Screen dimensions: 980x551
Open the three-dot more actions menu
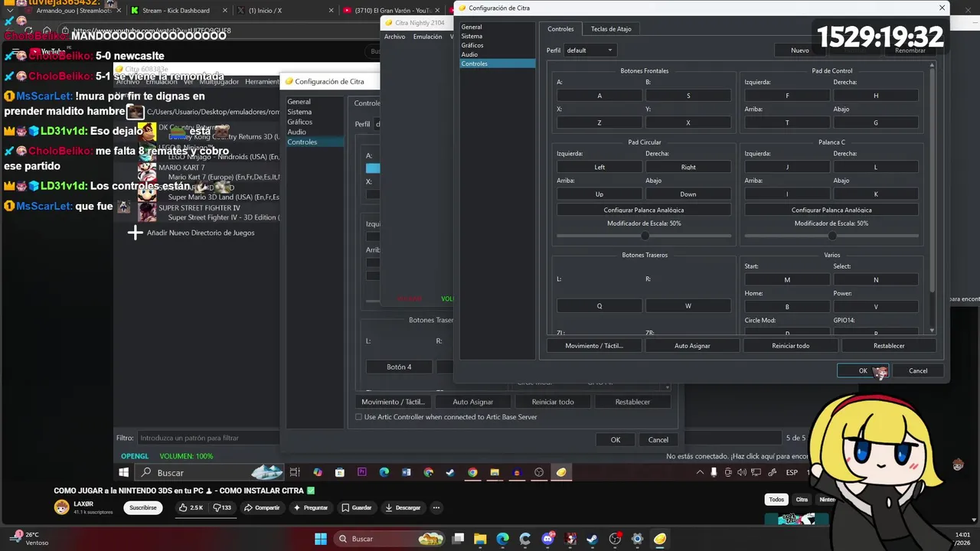point(436,507)
